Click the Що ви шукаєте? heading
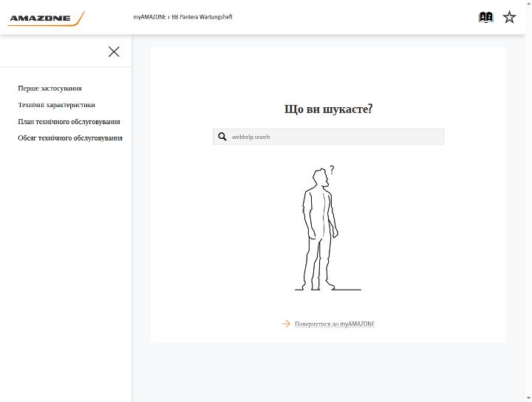The width and height of the screenshot is (532, 402). [x=328, y=109]
